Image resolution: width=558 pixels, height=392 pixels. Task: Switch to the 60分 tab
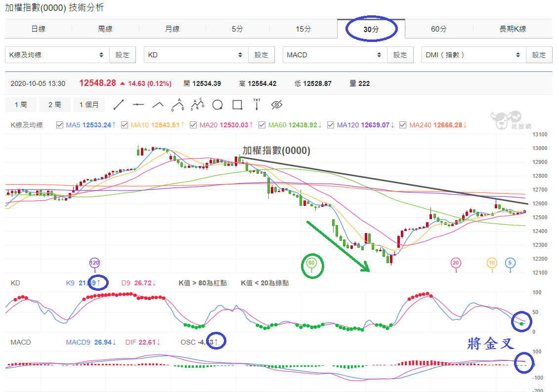pos(439,29)
